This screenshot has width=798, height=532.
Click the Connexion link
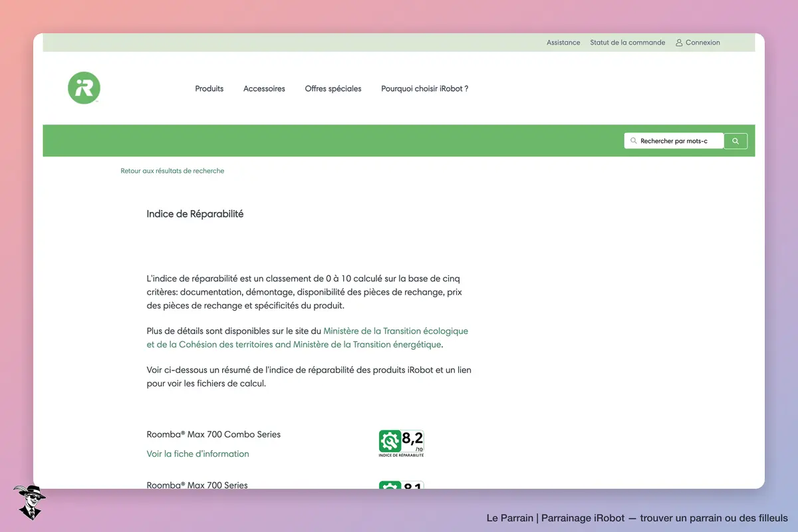703,43
